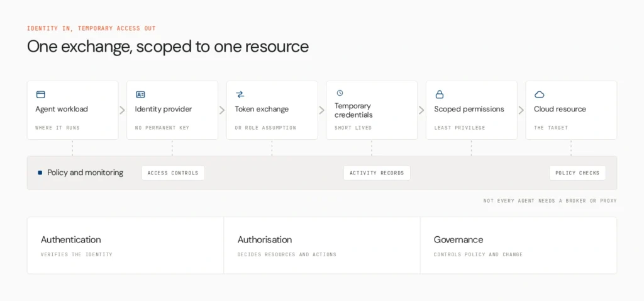Viewport: 644px width, 301px height.
Task: Select the Policy Checks tag
Action: click(577, 173)
